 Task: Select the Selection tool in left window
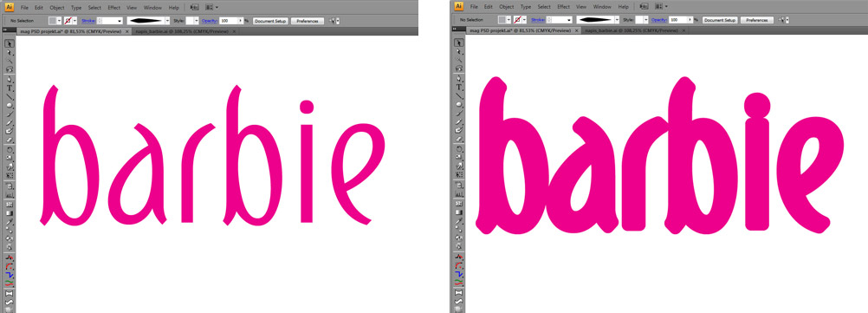tap(10, 43)
